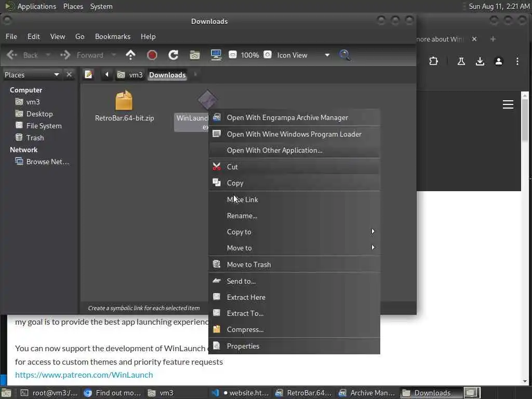Viewport: 532px width, 399px height.
Task: Choose Extract Here
Action: click(x=294, y=297)
